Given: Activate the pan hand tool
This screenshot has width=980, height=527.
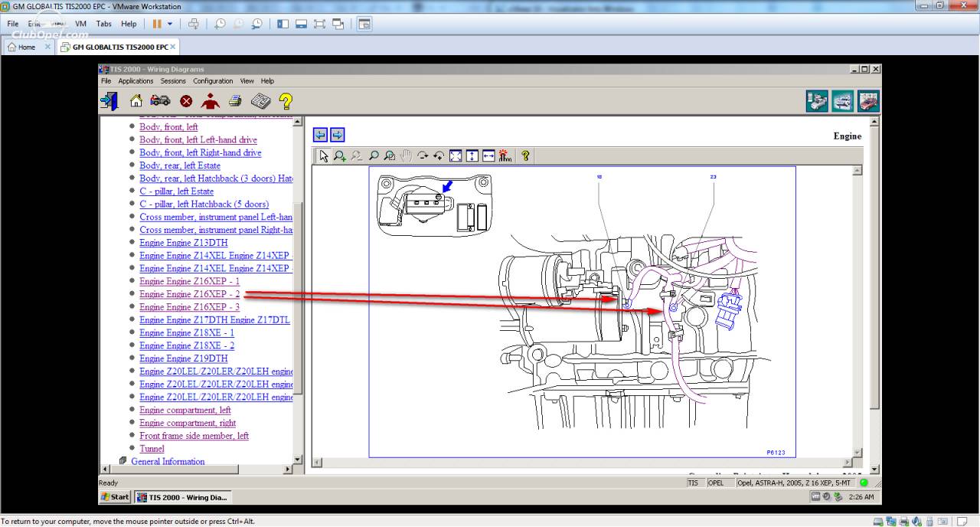Looking at the screenshot, I should click(406, 155).
